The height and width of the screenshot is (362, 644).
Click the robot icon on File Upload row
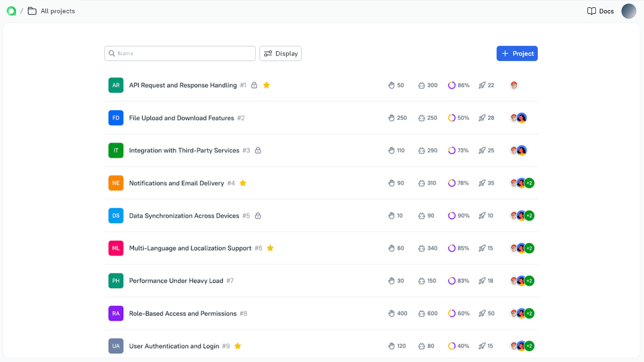pyautogui.click(x=422, y=118)
